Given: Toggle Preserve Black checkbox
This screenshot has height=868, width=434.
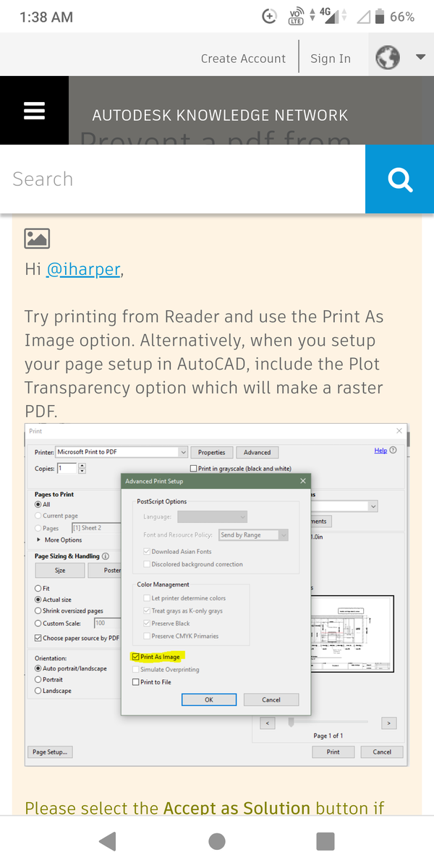Looking at the screenshot, I should pos(146,624).
